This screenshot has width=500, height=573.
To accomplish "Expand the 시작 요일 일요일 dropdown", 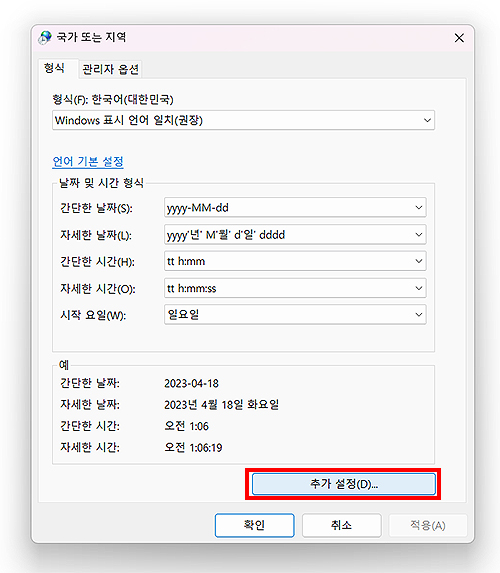I will click(x=295, y=315).
